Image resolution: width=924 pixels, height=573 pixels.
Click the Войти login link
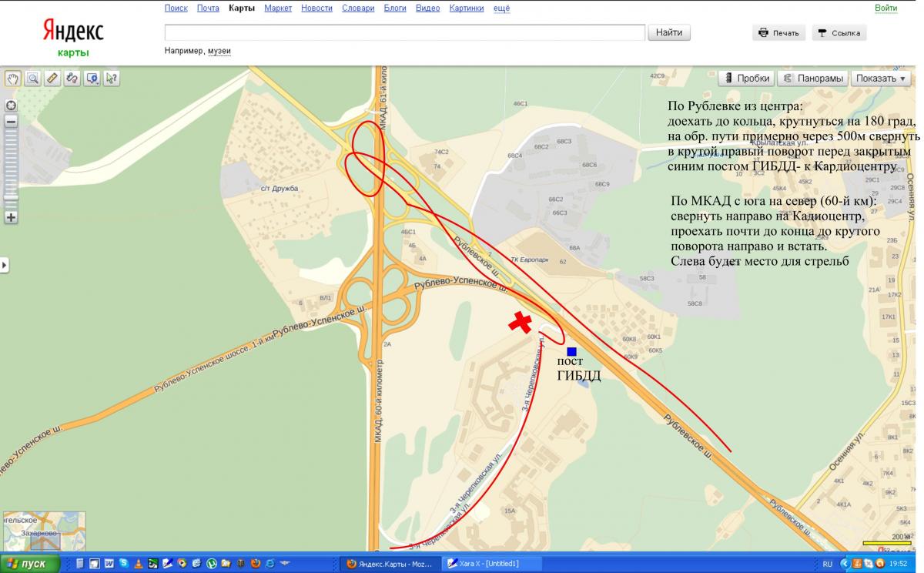click(x=886, y=8)
